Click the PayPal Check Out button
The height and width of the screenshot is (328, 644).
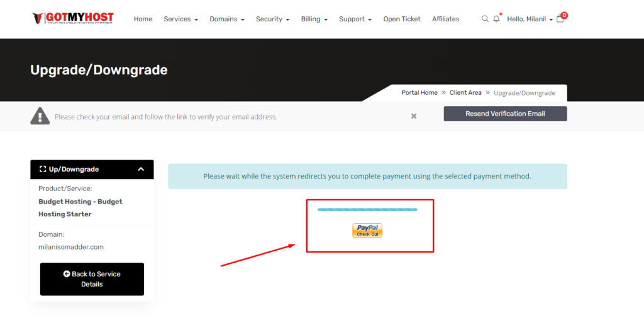point(367,231)
